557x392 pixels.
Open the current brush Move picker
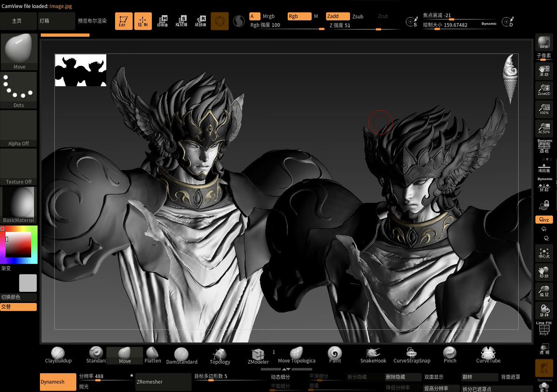(x=19, y=51)
